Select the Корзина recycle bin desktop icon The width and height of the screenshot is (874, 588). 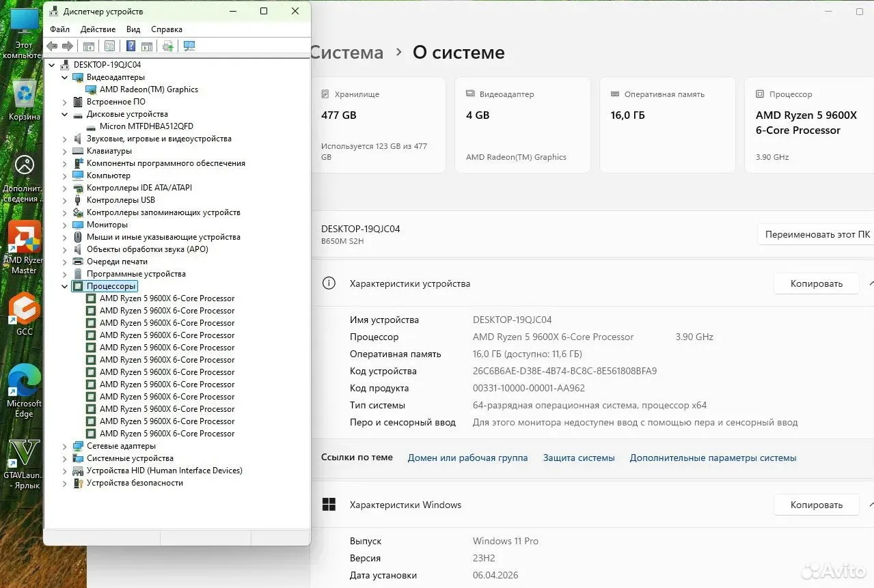pos(24,100)
